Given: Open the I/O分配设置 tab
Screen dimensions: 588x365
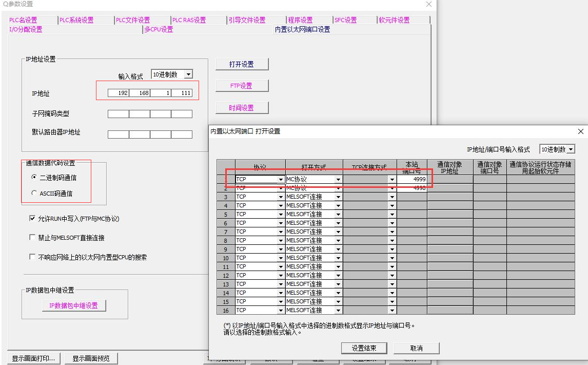Looking at the screenshot, I should [26, 29].
